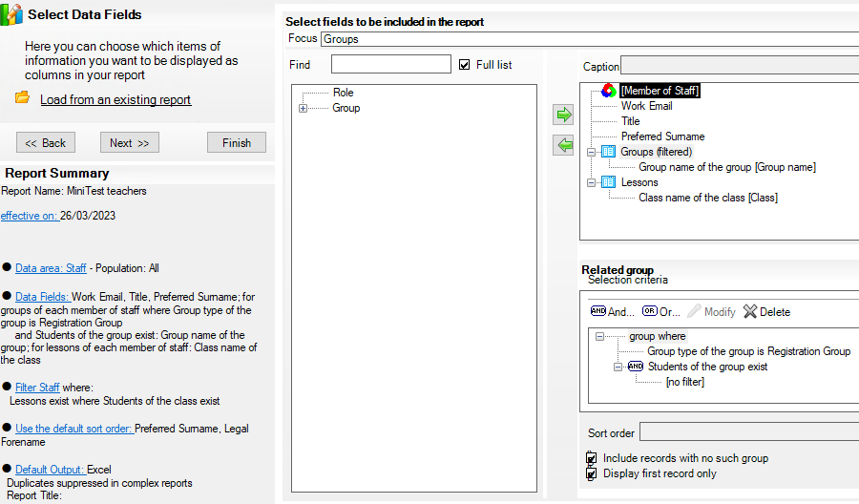Go to the previous step with Back

tap(46, 142)
